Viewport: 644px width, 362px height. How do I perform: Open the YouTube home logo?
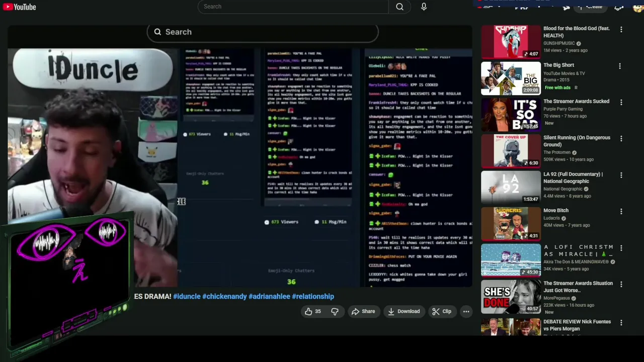coord(19,7)
